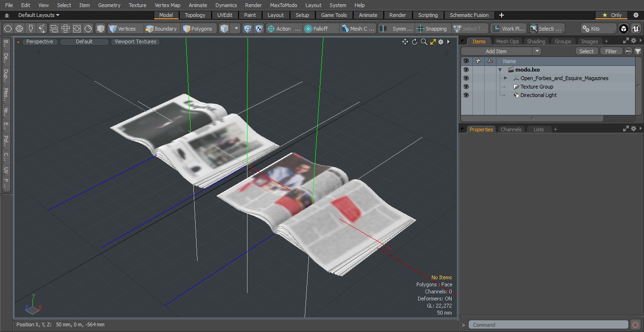The width and height of the screenshot is (644, 332).
Task: Open the MaxToModo menu
Action: coord(283,5)
